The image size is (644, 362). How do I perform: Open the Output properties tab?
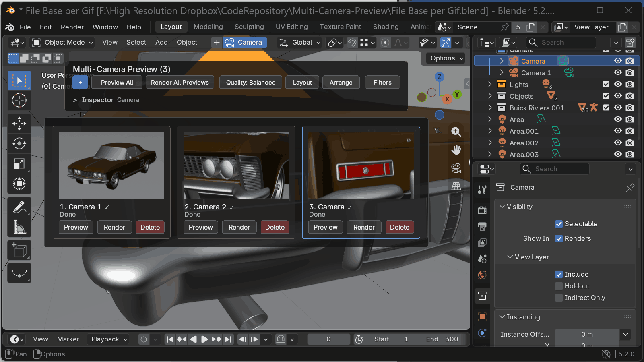point(482,226)
